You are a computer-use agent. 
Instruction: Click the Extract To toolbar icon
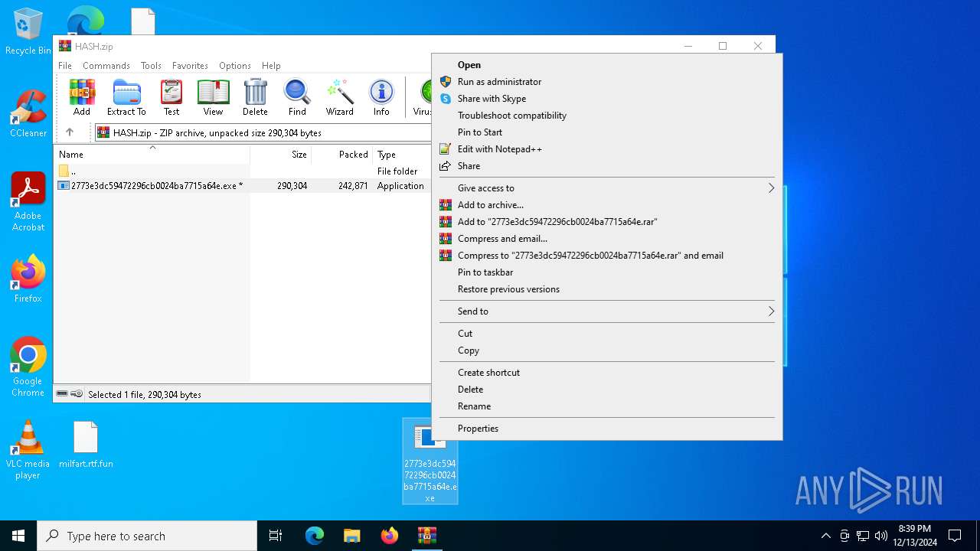click(x=126, y=97)
